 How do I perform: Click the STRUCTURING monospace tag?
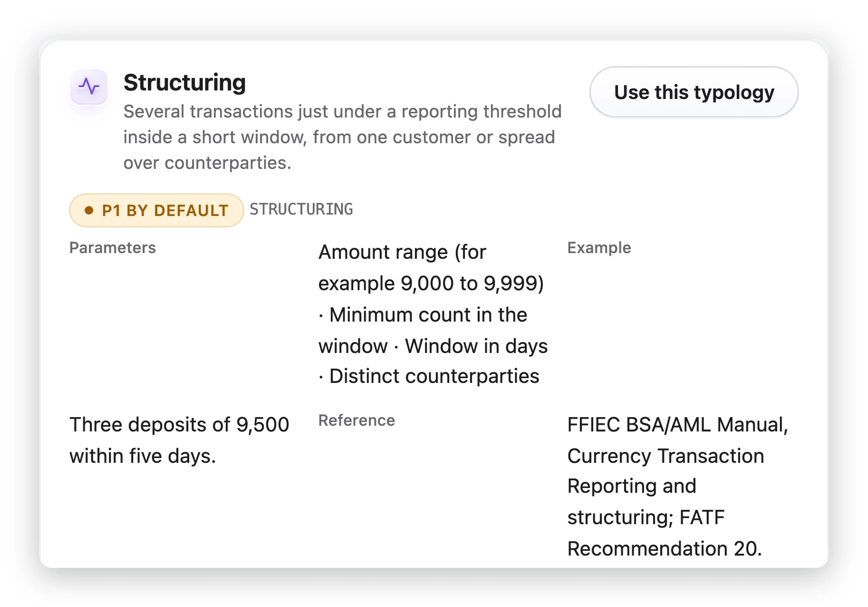301,209
